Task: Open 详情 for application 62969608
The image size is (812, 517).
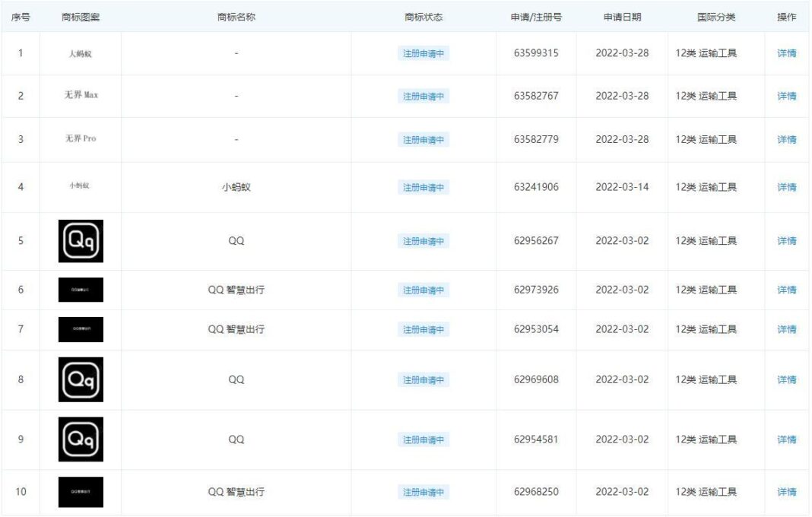Action: coord(786,379)
